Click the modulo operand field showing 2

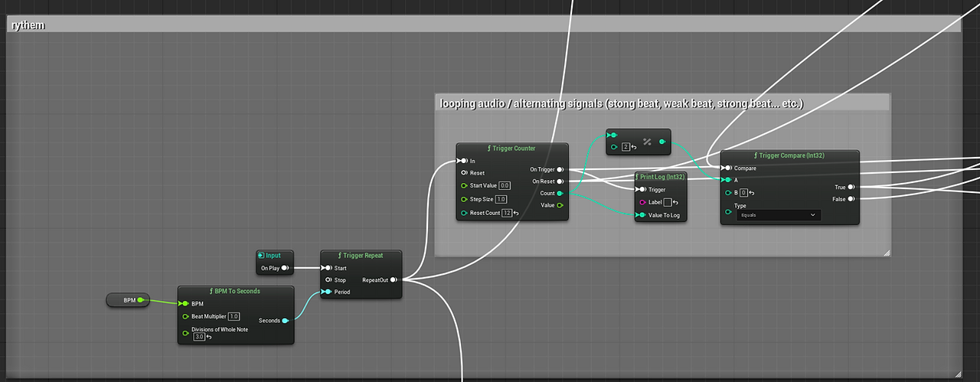(x=626, y=147)
